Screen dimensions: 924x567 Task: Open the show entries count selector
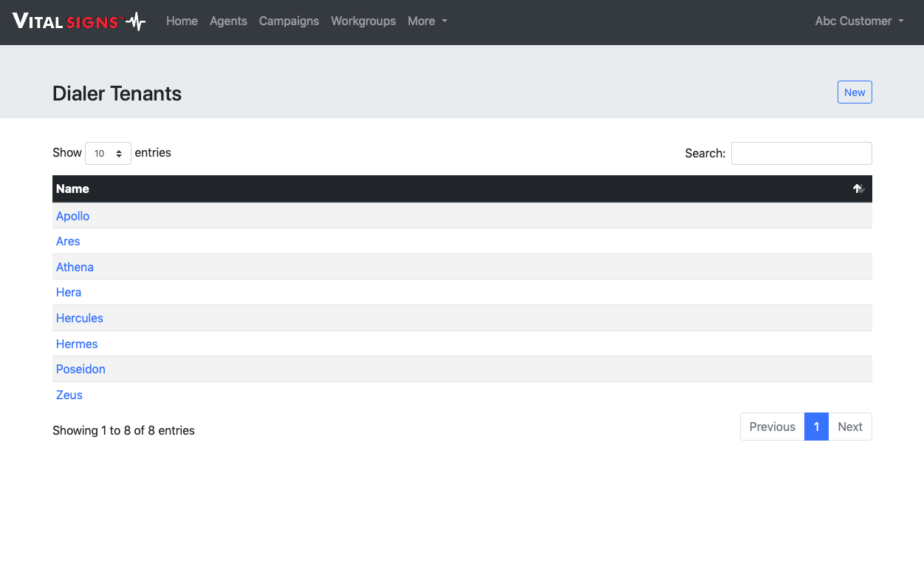tap(108, 154)
